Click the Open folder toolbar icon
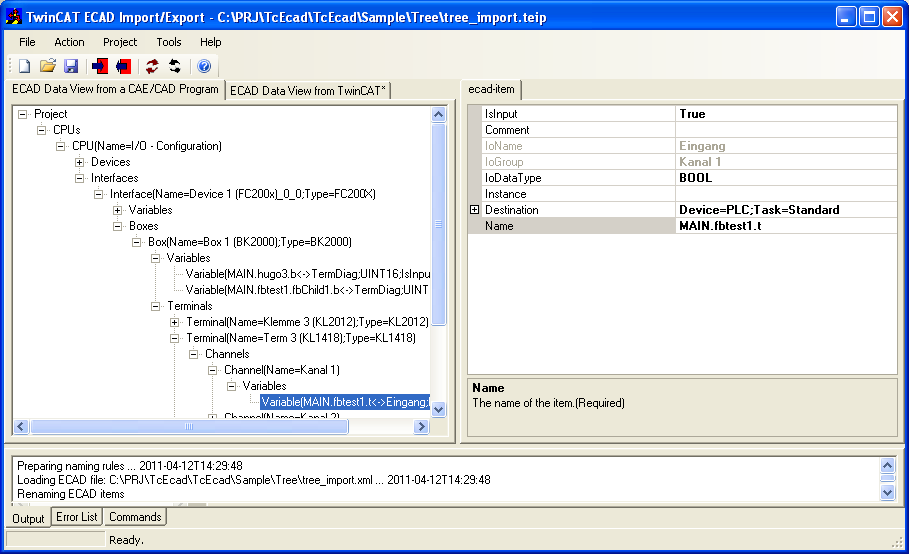This screenshot has width=909, height=554. [x=48, y=66]
